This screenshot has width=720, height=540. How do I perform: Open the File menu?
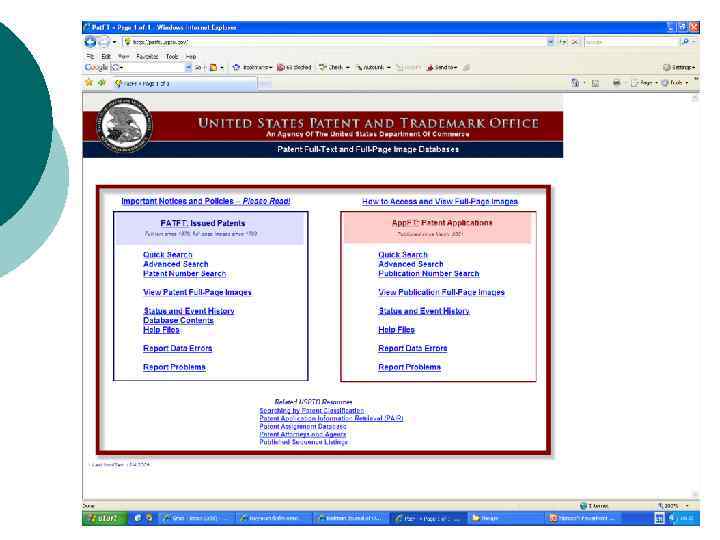coord(90,56)
